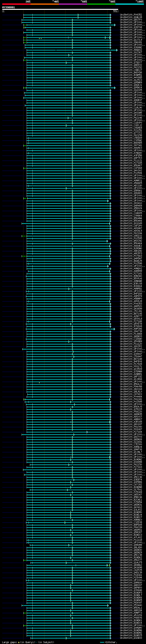Click the UniRef100_C4Q4E8 label
The height and width of the screenshot is (644, 146).
[x=131, y=128]
